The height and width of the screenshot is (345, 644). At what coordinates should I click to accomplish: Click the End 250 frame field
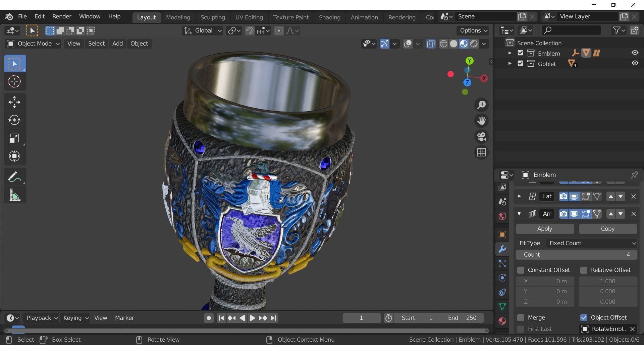tap(462, 318)
